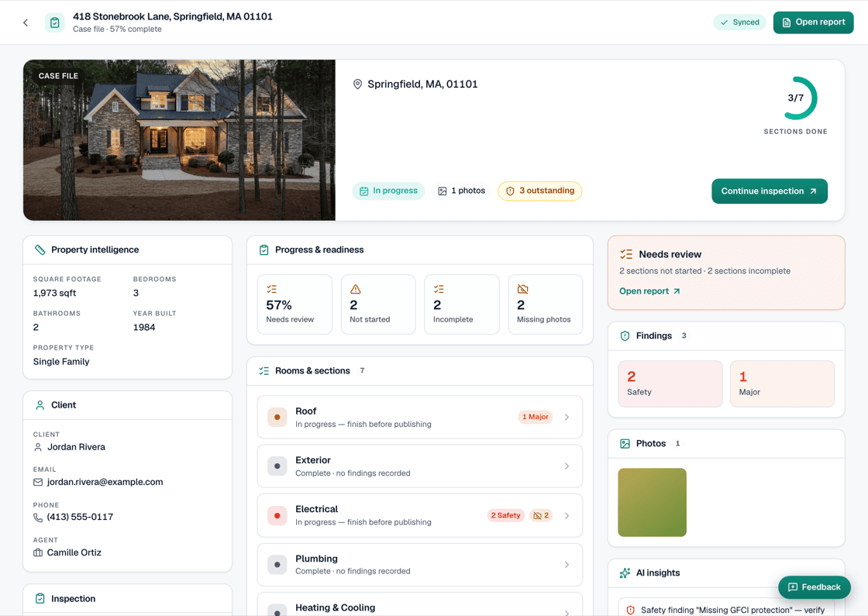Click the "1,973 sqft" value
The height and width of the screenshot is (616, 868).
55,293
